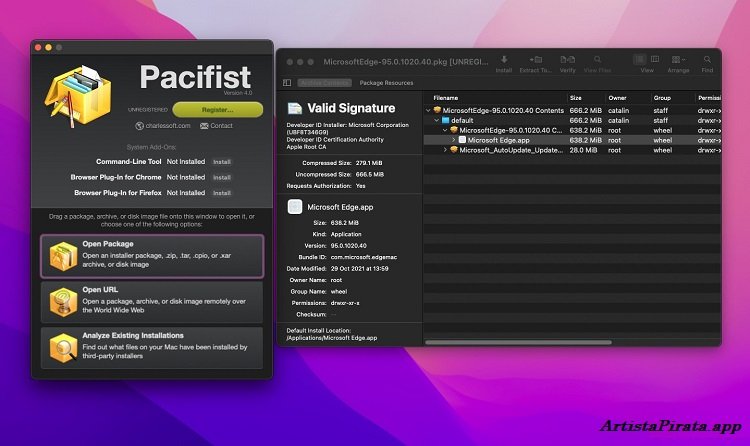Click the Contact envelope icon
Viewport: 750px width, 446px height.
point(204,126)
